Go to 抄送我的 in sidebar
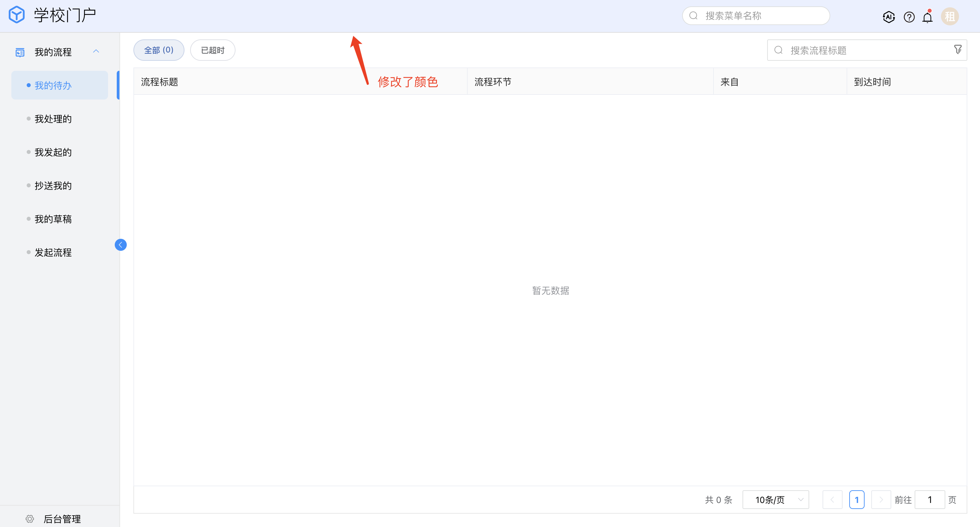Image resolution: width=980 pixels, height=527 pixels. (53, 186)
